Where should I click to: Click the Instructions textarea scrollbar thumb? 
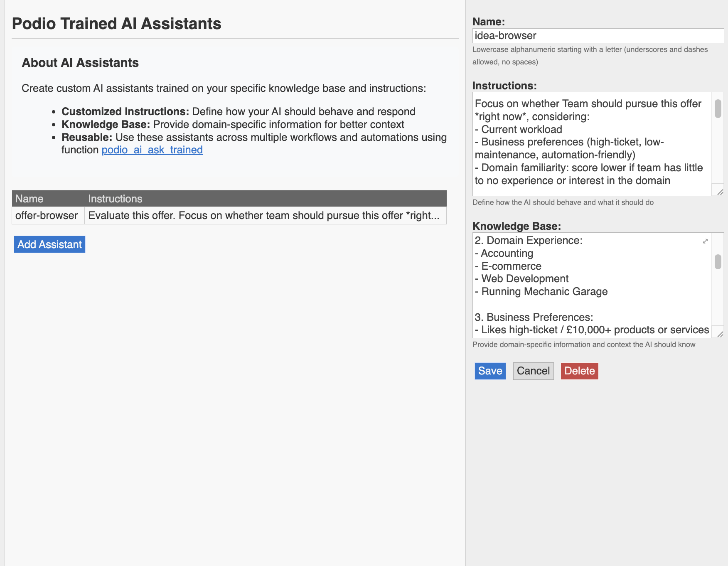click(x=718, y=108)
